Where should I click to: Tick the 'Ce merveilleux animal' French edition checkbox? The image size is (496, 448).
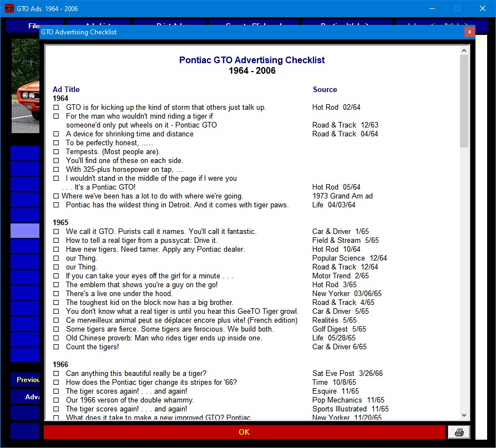pos(56,320)
